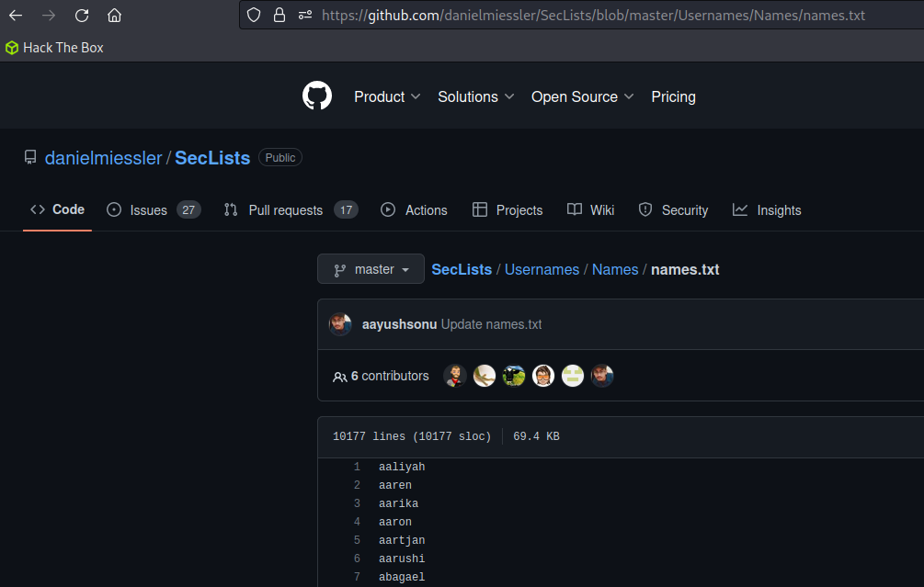Navigate to SecLists in the breadcrumb
The width and height of the screenshot is (924, 587).
[462, 270]
